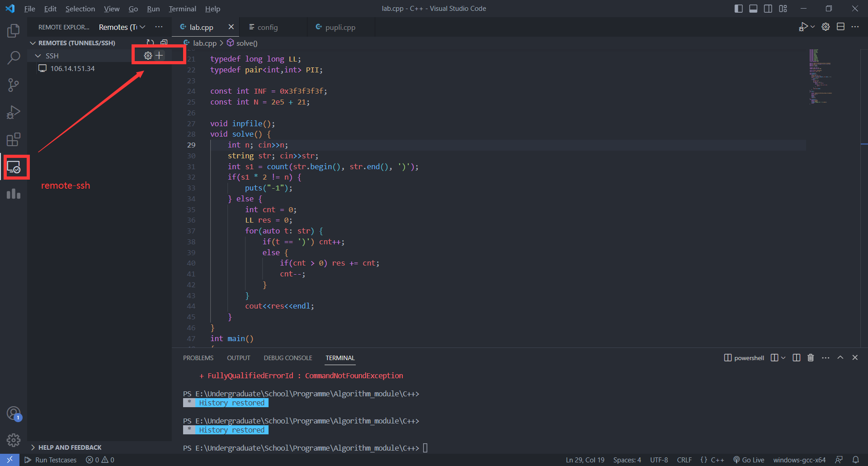Change indentation Spaces: 4
This screenshot has height=466, width=868.
[x=627, y=460]
